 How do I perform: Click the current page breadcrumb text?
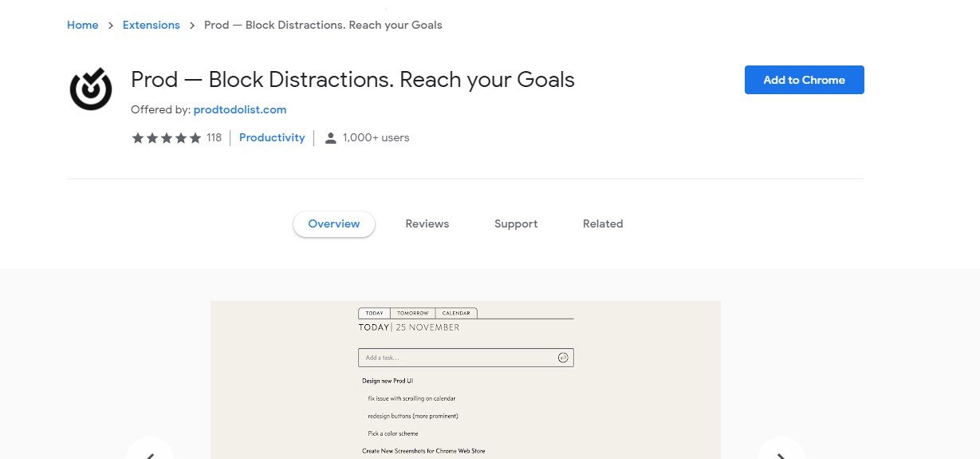pyautogui.click(x=323, y=25)
